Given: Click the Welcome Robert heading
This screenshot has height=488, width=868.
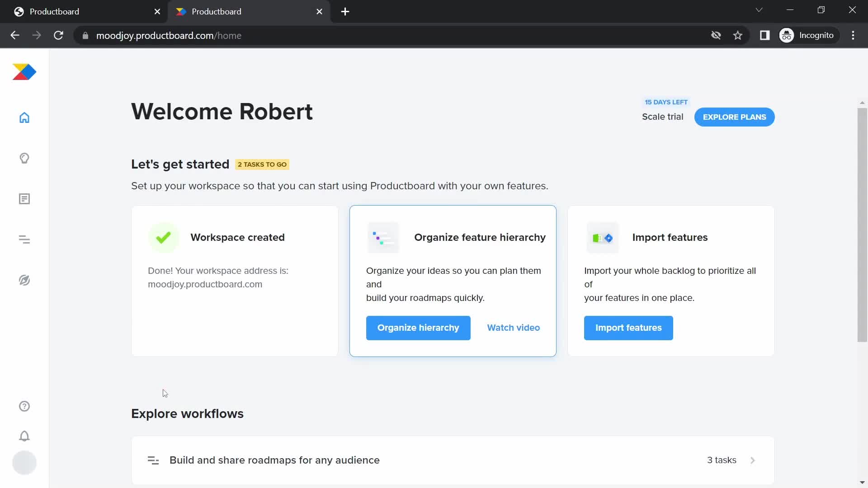Looking at the screenshot, I should (222, 112).
